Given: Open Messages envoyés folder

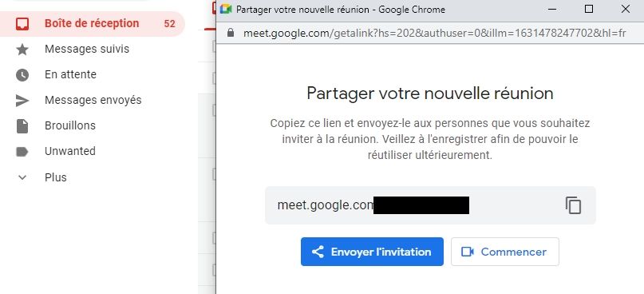Looking at the screenshot, I should pos(93,100).
